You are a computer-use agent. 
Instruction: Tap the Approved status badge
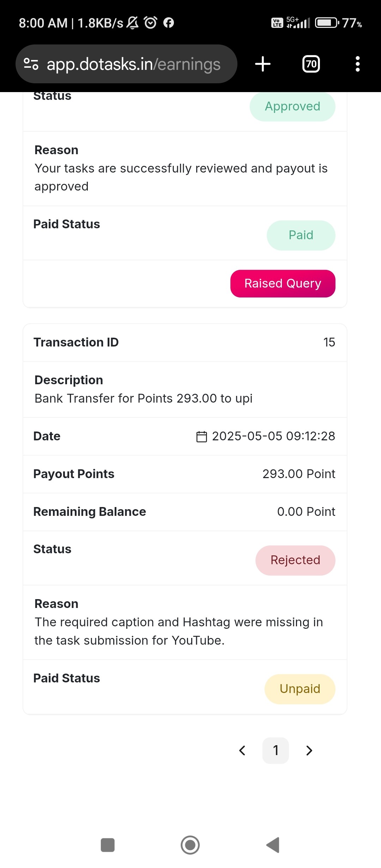point(292,107)
